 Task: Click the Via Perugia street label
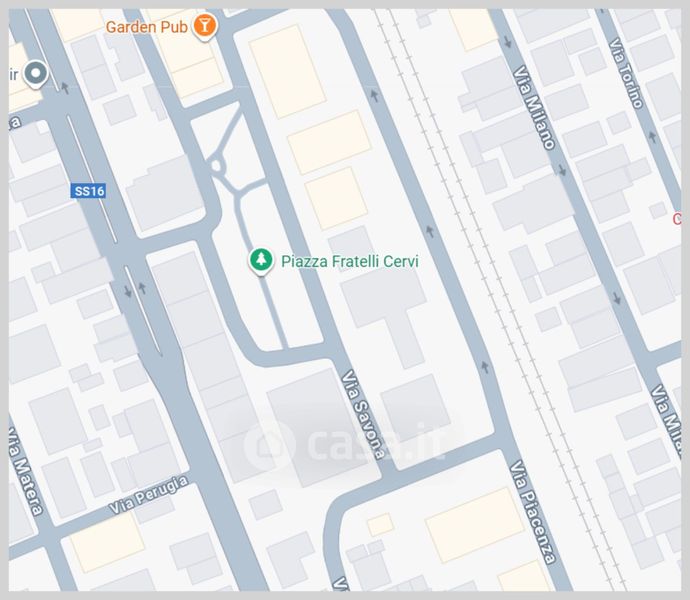[149, 495]
